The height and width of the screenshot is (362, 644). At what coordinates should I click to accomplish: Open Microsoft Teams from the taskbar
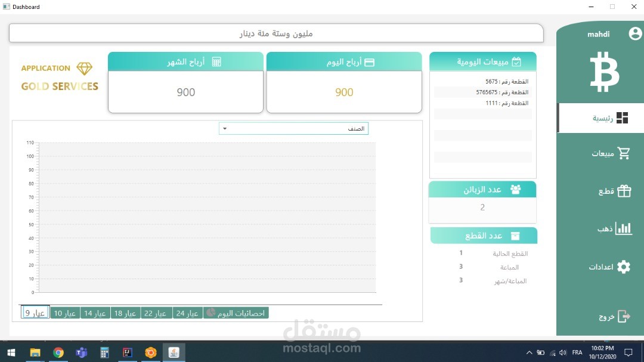(x=81, y=352)
